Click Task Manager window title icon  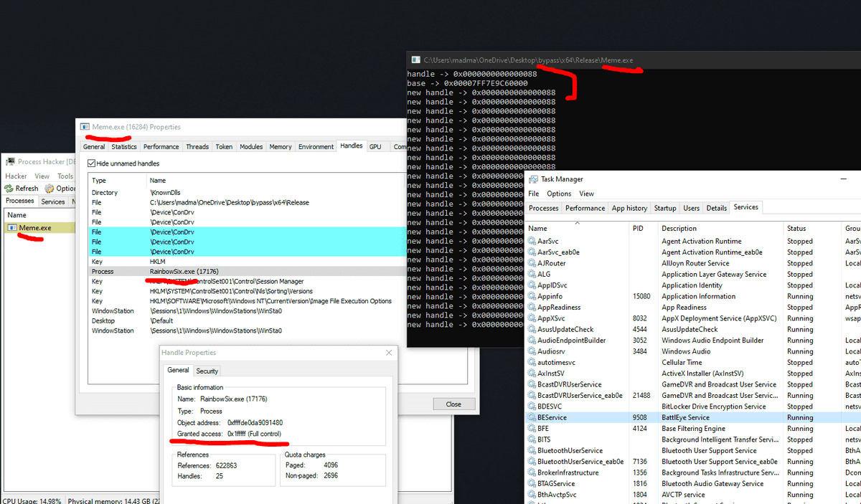pyautogui.click(x=535, y=179)
